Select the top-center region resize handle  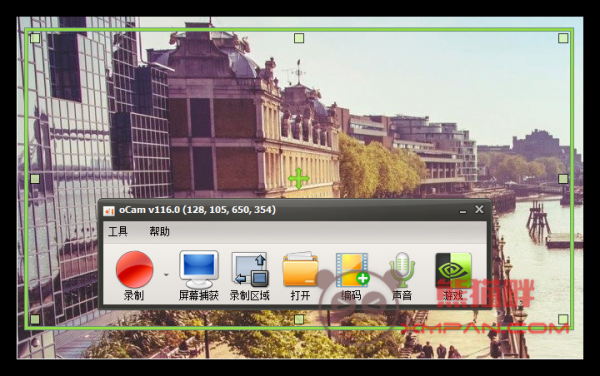point(299,38)
